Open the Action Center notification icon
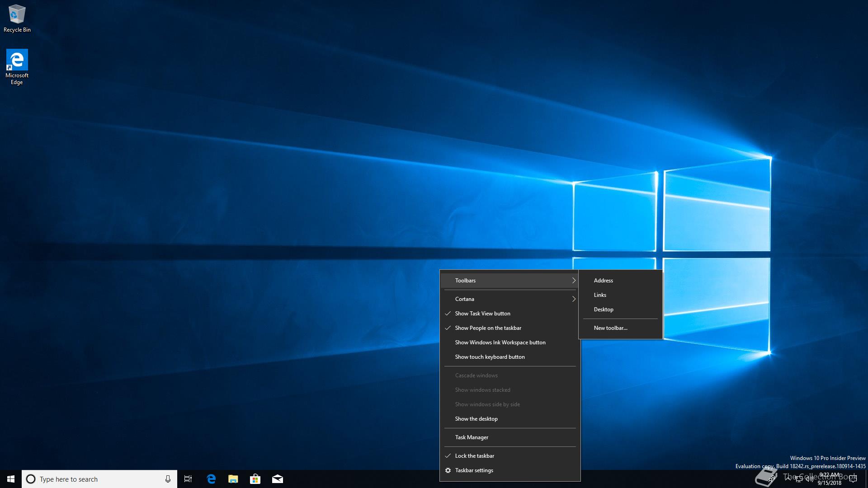Screen dimensions: 868x488 (853, 479)
